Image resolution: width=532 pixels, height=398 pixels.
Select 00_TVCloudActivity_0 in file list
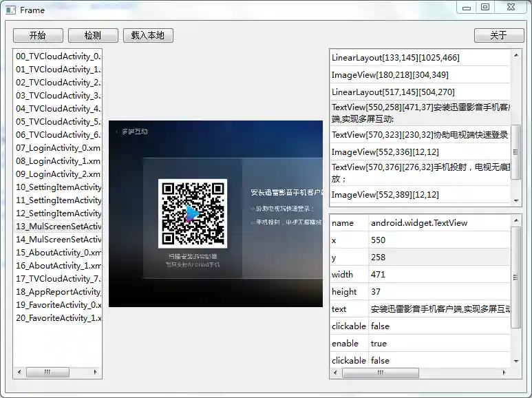coord(58,56)
